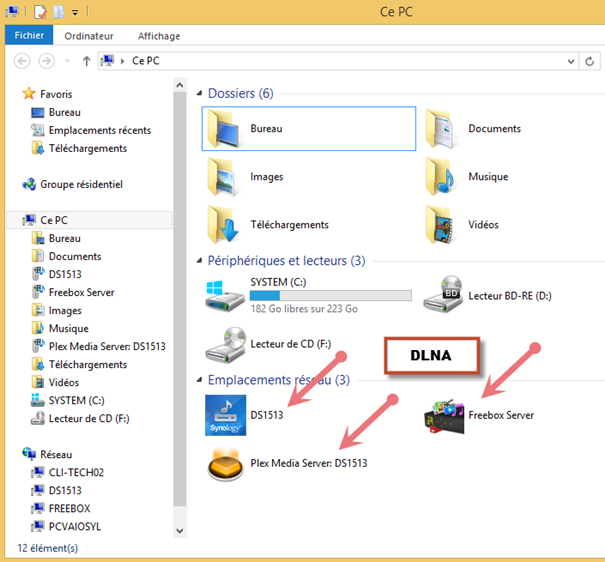Select the Freebox Server media icon
The width and height of the screenshot is (605, 562).
[x=444, y=416]
